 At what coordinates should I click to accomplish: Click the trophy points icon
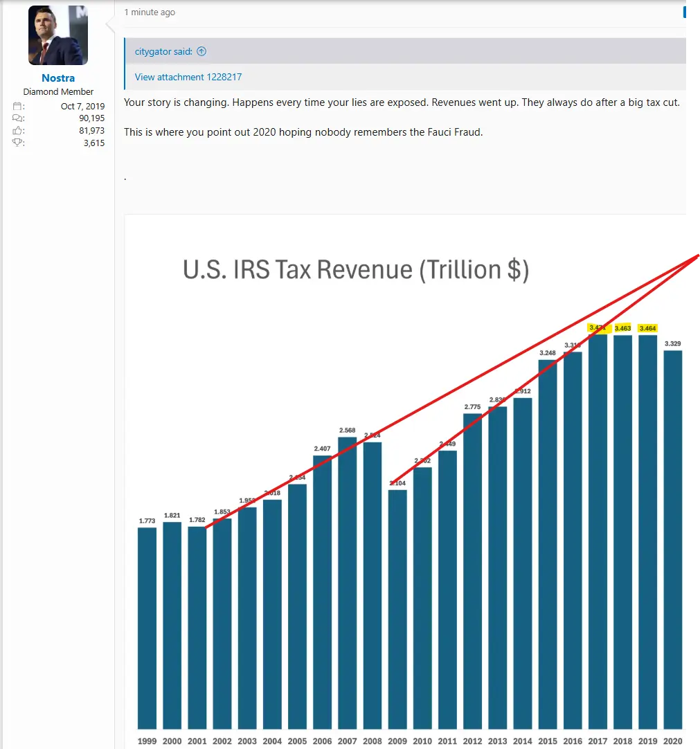click(18, 143)
